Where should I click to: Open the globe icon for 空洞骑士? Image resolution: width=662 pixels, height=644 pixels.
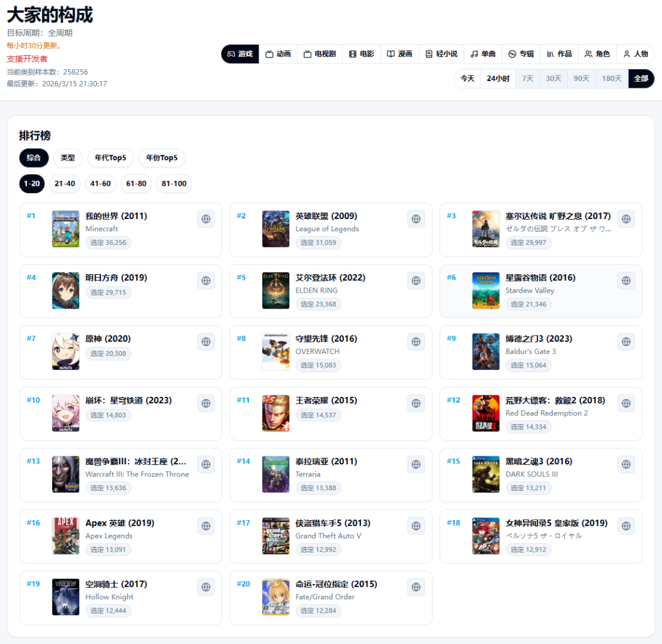pos(206,587)
